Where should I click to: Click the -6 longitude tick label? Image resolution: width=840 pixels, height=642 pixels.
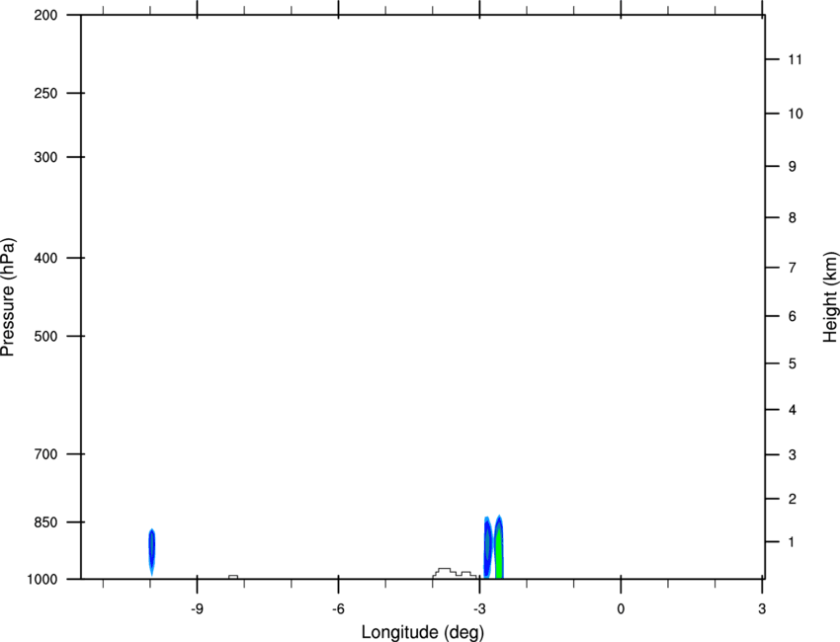(x=338, y=609)
